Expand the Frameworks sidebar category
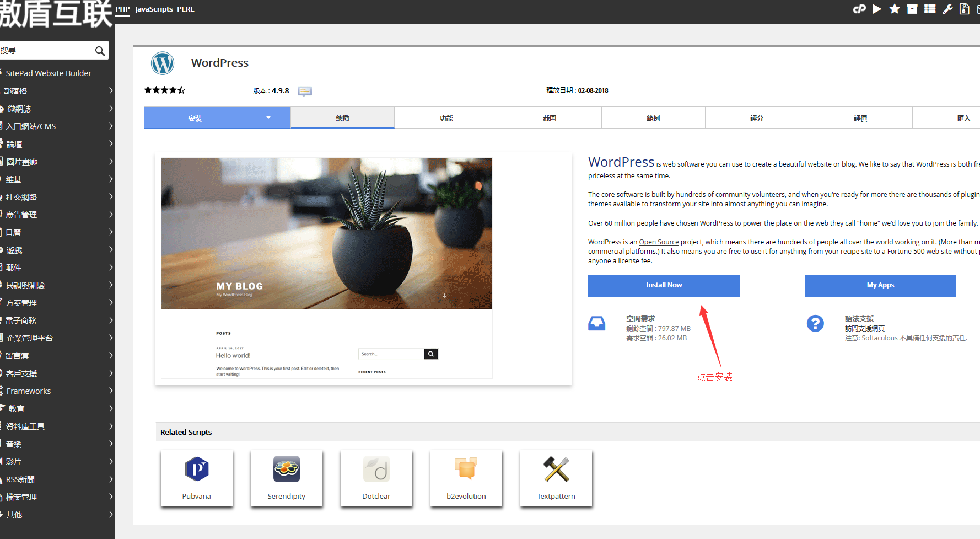980x539 pixels. pos(57,391)
